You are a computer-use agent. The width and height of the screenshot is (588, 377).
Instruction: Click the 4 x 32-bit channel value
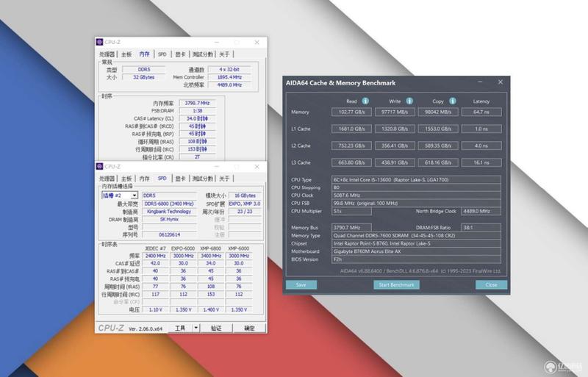click(229, 69)
